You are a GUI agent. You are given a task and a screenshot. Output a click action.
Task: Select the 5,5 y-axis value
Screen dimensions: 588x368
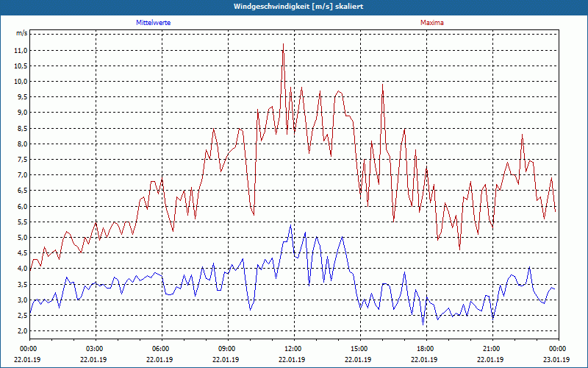pos(22,222)
